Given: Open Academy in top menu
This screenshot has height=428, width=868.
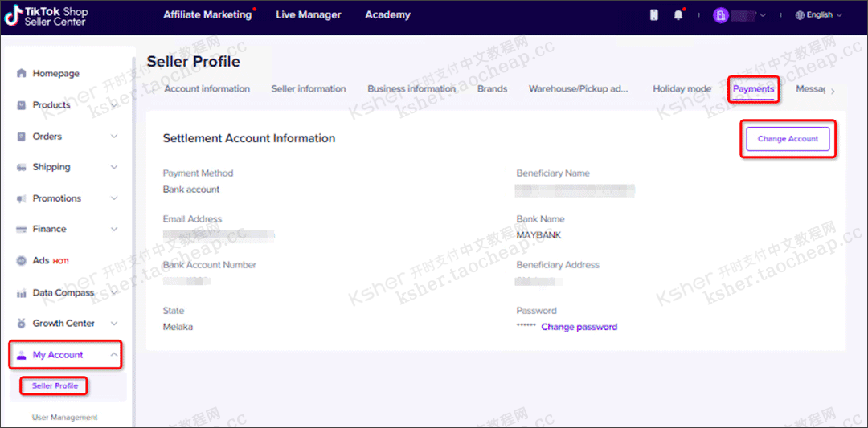Looking at the screenshot, I should tap(387, 15).
